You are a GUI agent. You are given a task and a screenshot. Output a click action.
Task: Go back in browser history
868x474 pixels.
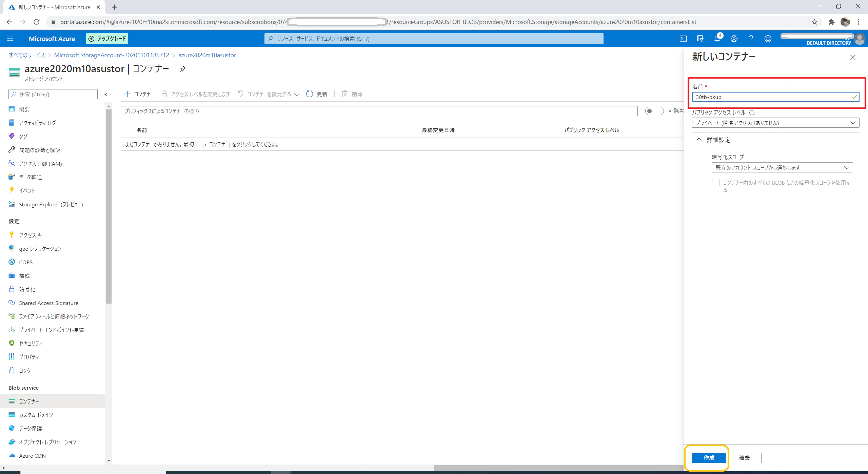click(9, 22)
